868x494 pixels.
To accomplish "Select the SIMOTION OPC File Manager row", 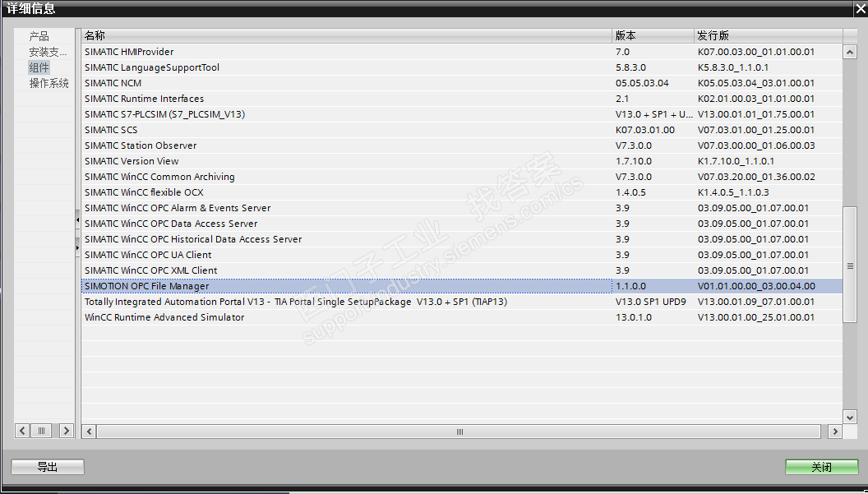I will 462,286.
